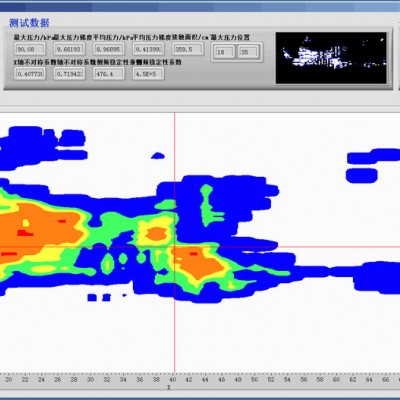Screen dimensions: 400x400
Task: Click the X axis tick label 30
Action: click(x=90, y=379)
